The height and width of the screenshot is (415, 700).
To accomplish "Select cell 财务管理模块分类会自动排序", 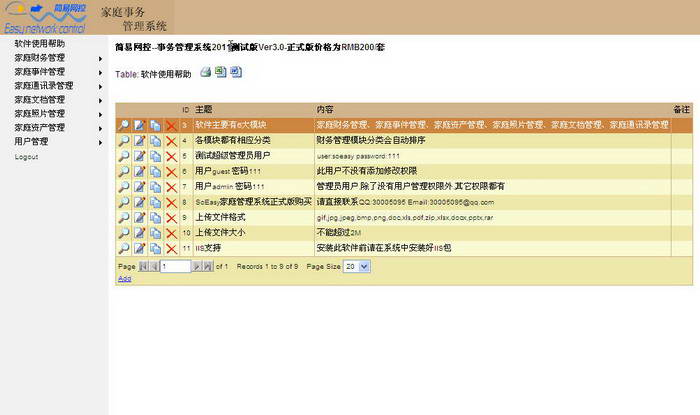I will point(371,140).
